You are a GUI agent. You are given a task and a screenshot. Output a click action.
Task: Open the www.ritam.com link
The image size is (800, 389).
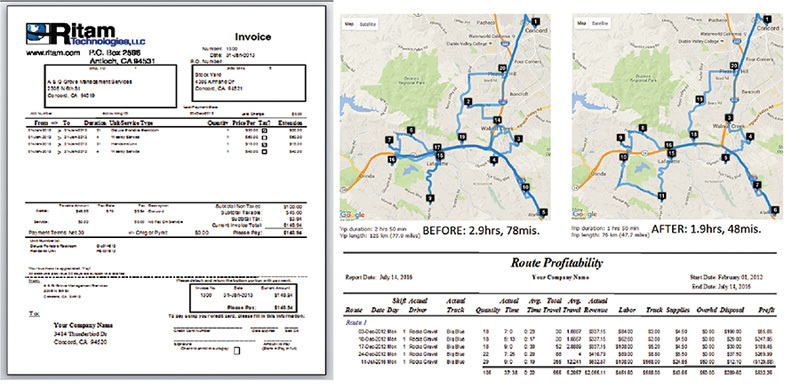click(x=53, y=53)
